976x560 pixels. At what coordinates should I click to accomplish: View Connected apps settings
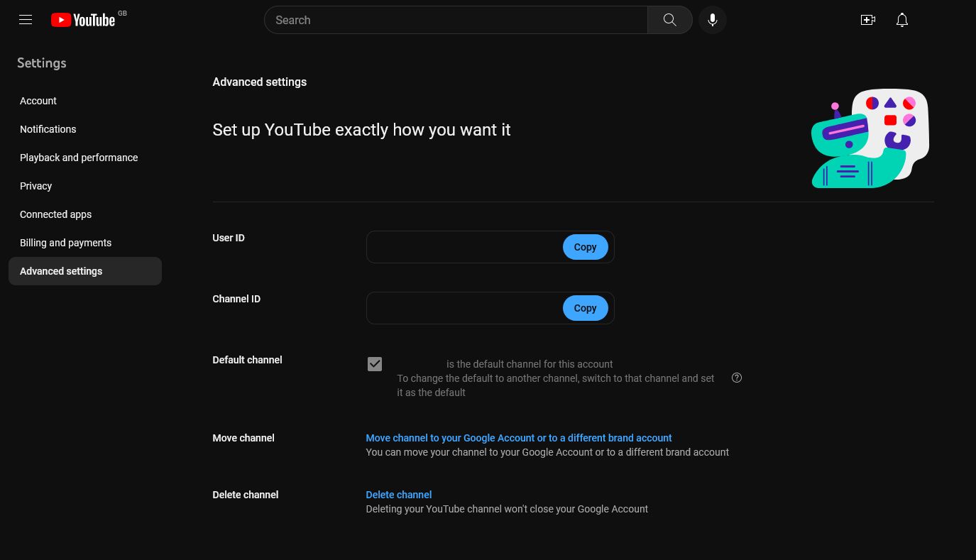coord(55,214)
